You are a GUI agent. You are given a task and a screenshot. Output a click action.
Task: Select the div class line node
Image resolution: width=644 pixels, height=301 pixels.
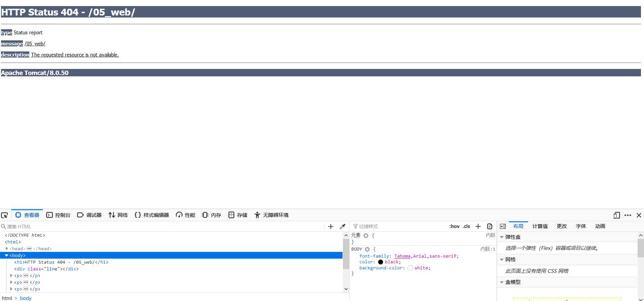[x=46, y=269]
